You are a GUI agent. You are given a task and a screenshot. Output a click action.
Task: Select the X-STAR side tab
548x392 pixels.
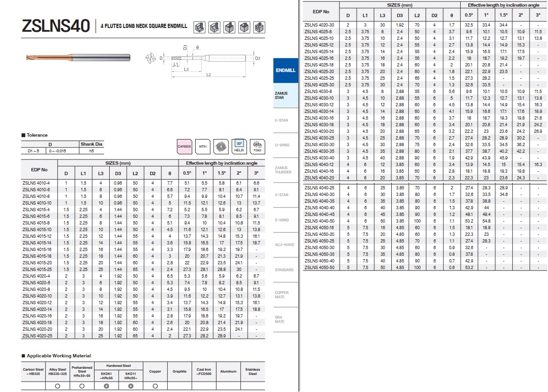(x=285, y=195)
